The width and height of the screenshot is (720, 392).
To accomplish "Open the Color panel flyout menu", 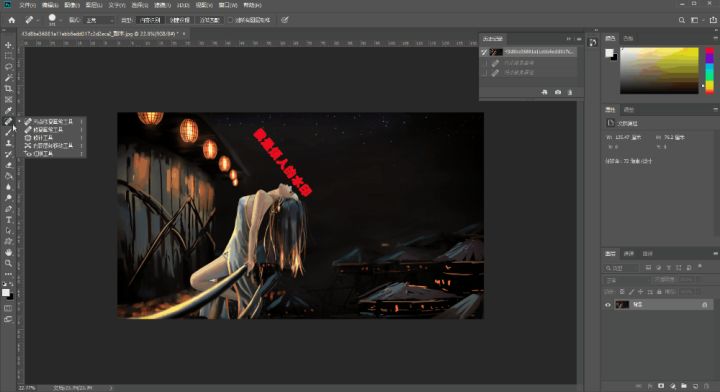I will point(715,38).
